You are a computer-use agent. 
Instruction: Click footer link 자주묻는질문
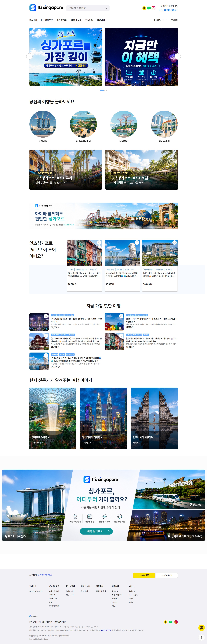tap(133, 595)
